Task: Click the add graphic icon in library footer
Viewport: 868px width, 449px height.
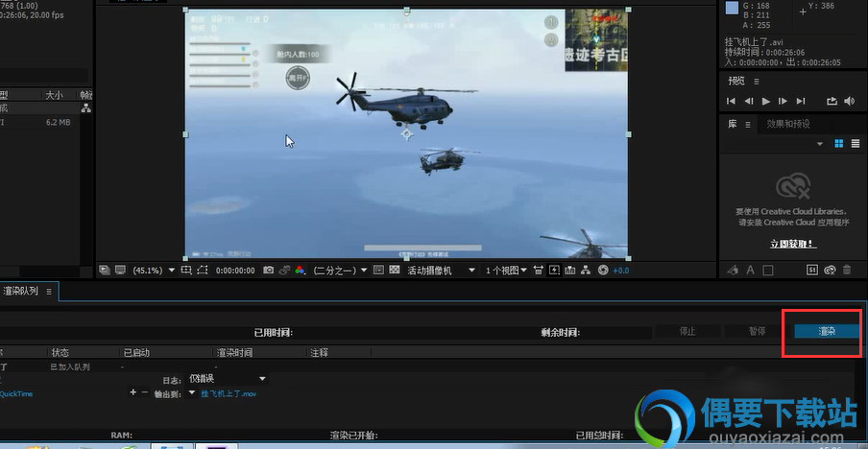Action: pos(733,271)
